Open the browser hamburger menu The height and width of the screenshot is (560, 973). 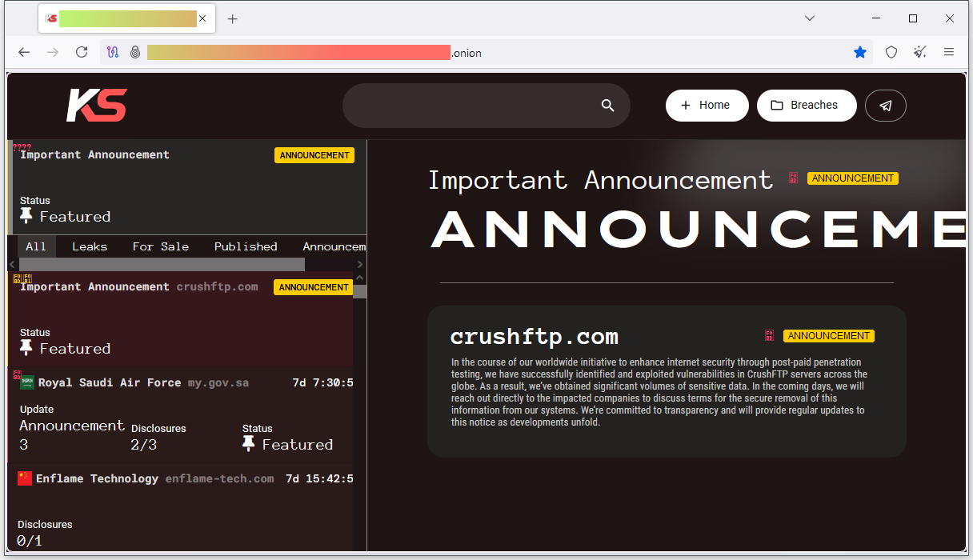949,52
